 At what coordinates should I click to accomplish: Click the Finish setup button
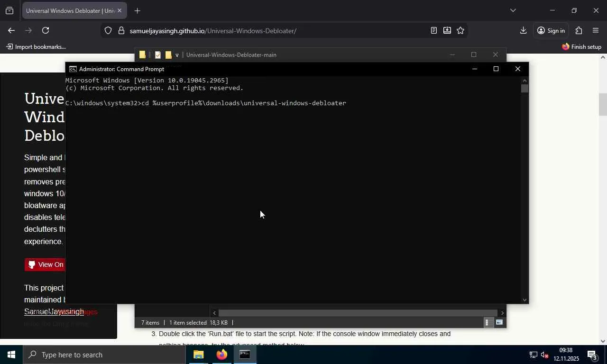pyautogui.click(x=581, y=47)
